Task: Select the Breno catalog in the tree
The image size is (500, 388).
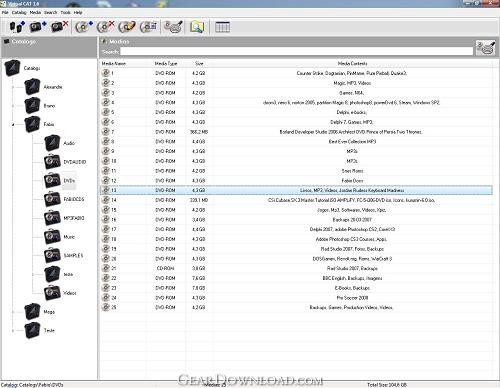Action: 49,106
